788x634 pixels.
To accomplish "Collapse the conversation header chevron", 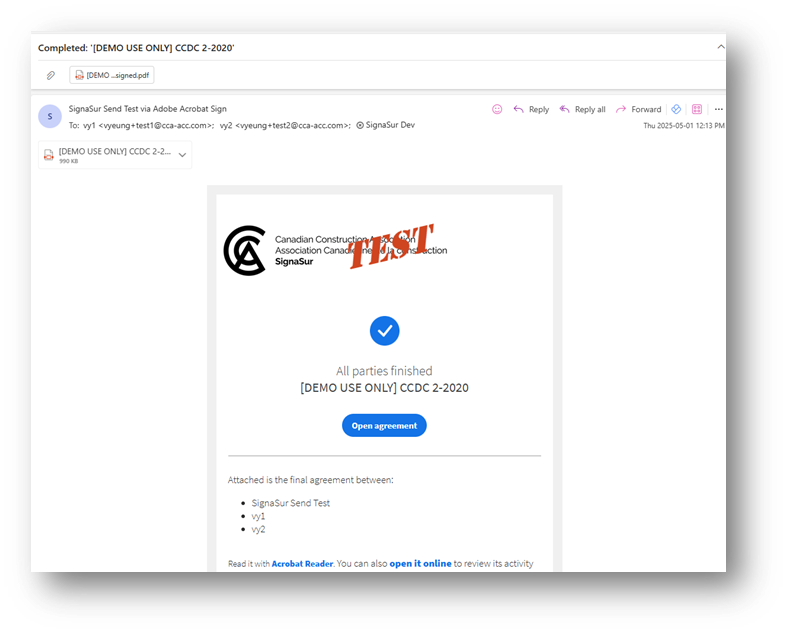I will pyautogui.click(x=720, y=47).
